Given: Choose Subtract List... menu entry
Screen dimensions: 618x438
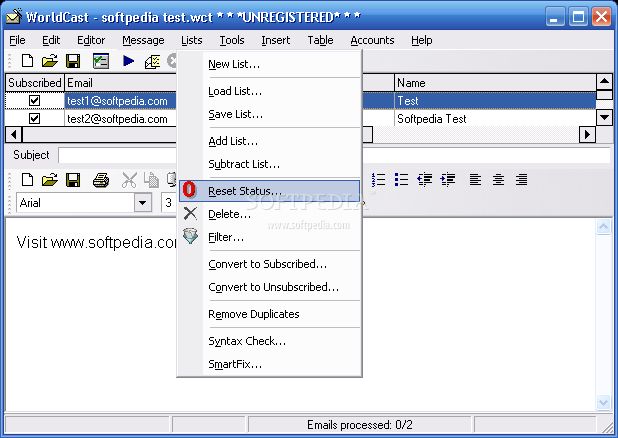Looking at the screenshot, I should (270, 164).
